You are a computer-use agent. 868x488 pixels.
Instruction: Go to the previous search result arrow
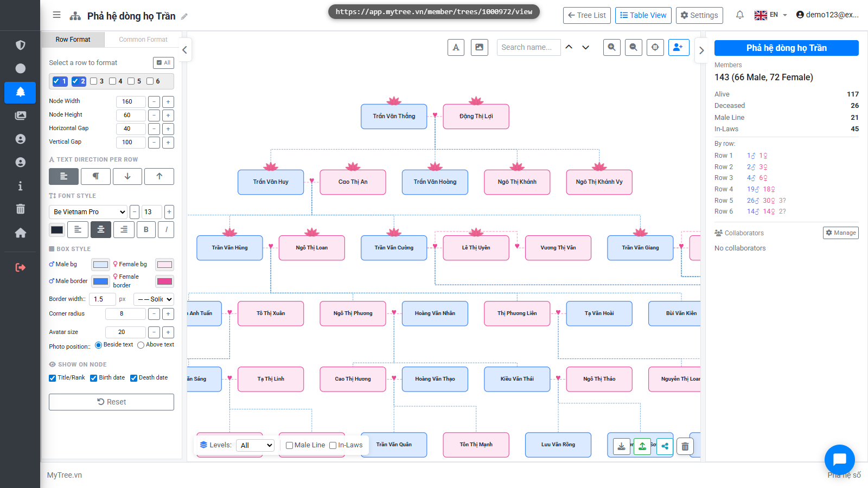coord(569,47)
